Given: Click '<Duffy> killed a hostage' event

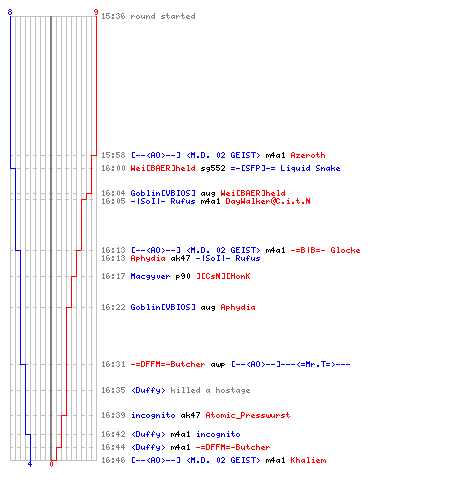Looking at the screenshot, I should pyautogui.click(x=190, y=390).
